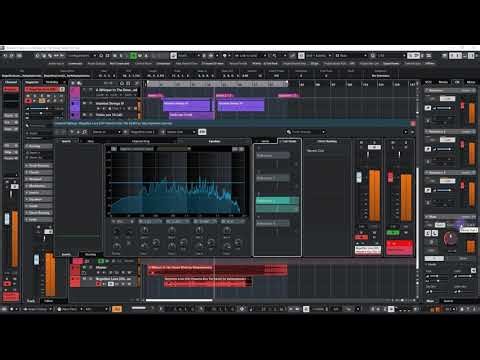Click the left channel white fader handle
This screenshot has height=360, width=480.
[x=7, y=219]
